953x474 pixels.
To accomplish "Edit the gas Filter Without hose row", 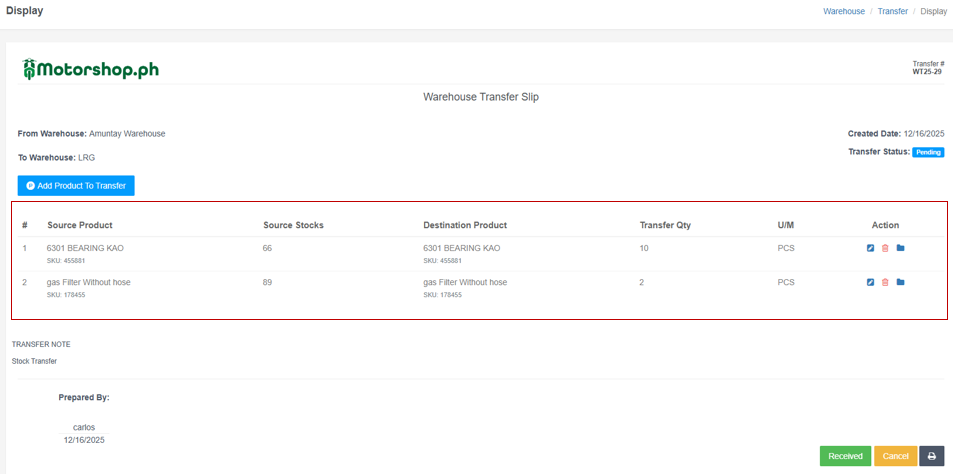I will 871,283.
